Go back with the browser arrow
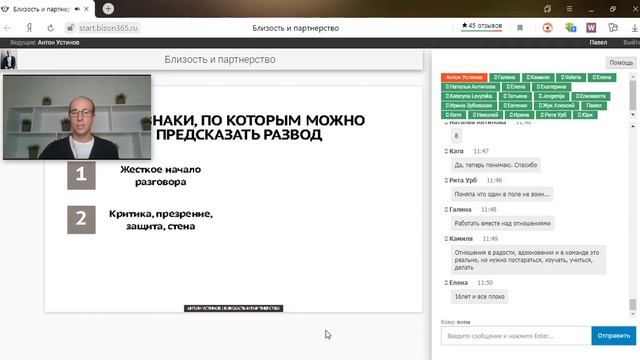 tap(7, 28)
